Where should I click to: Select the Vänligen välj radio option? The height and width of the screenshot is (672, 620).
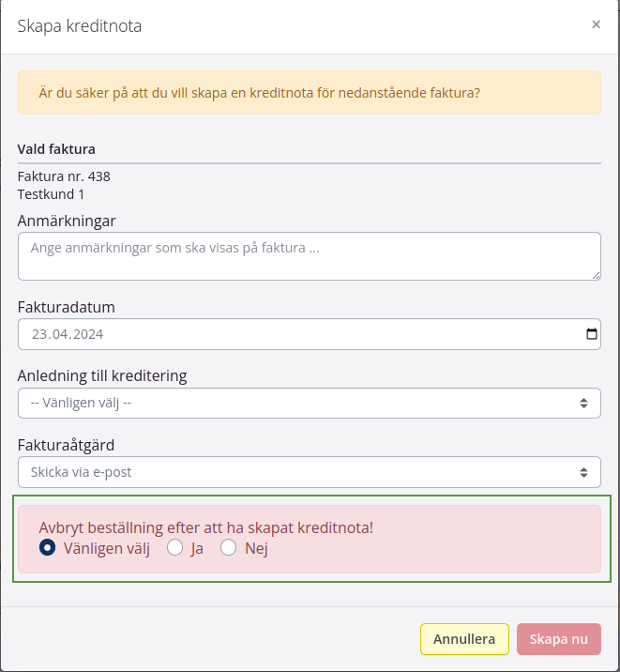[47, 548]
